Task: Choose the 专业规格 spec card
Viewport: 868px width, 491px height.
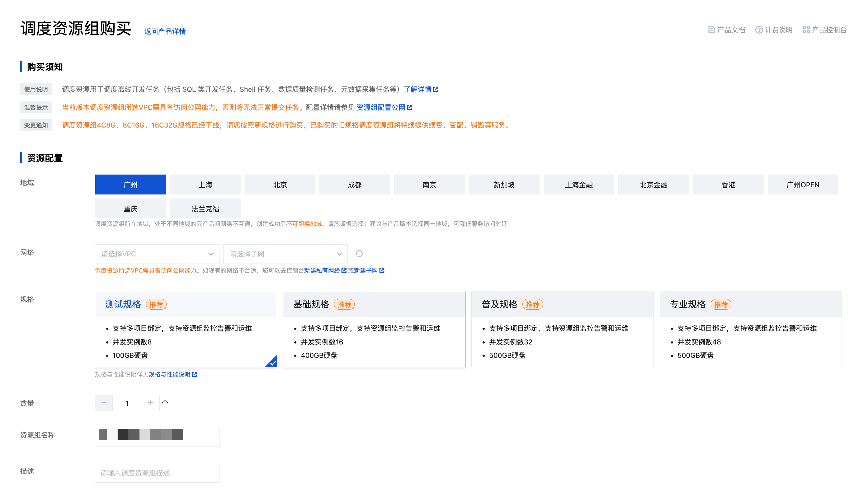Action: [750, 329]
